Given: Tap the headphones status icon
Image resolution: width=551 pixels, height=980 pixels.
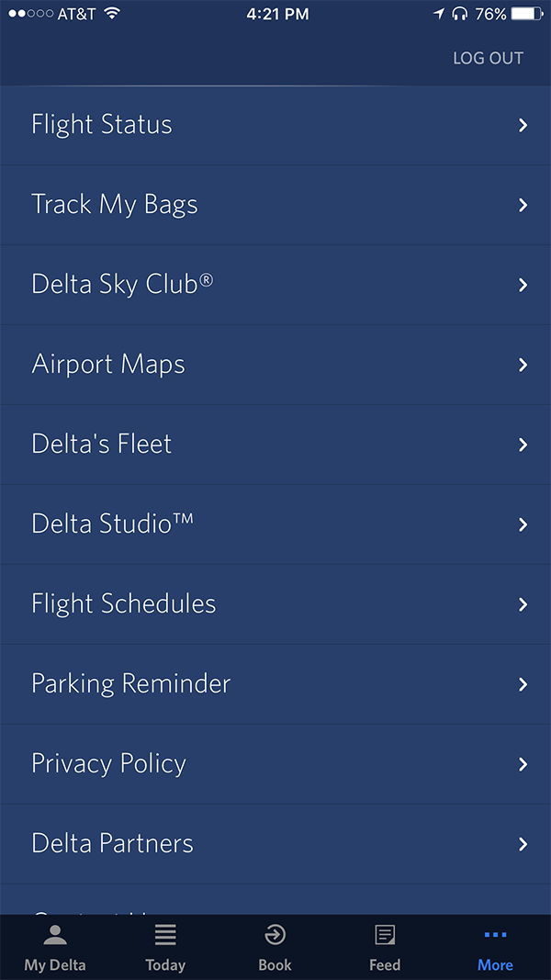Looking at the screenshot, I should coord(459,14).
